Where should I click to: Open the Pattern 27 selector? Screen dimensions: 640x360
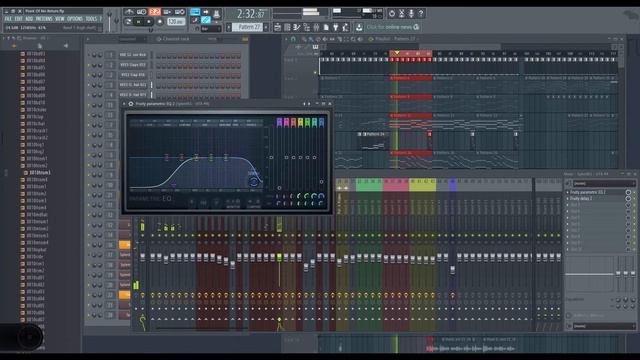pyautogui.click(x=247, y=27)
